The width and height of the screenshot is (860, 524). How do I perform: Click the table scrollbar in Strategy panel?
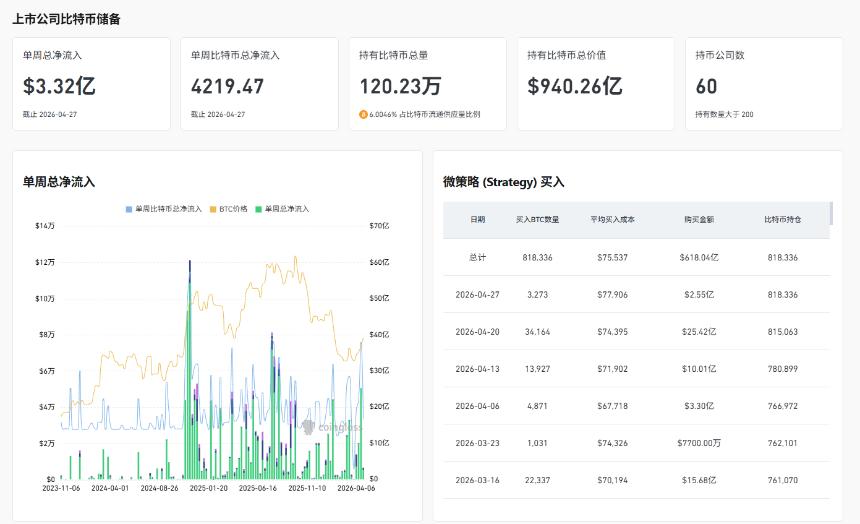click(831, 213)
